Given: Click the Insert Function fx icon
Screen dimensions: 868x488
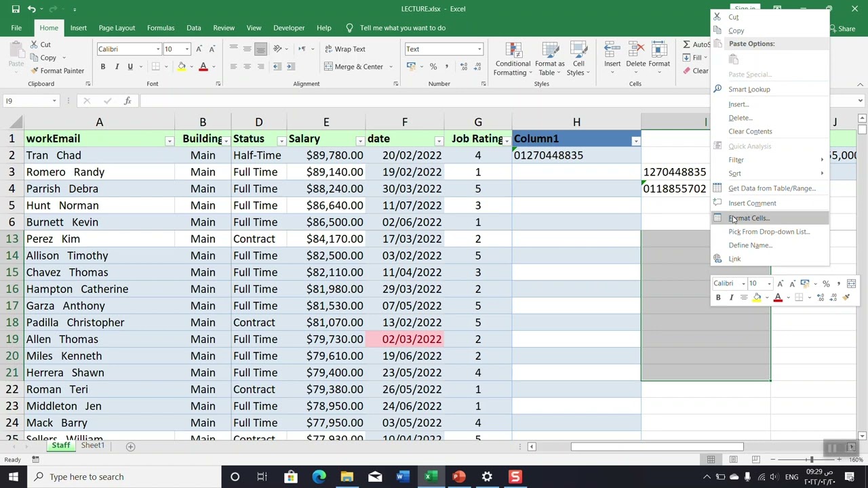Looking at the screenshot, I should (127, 101).
